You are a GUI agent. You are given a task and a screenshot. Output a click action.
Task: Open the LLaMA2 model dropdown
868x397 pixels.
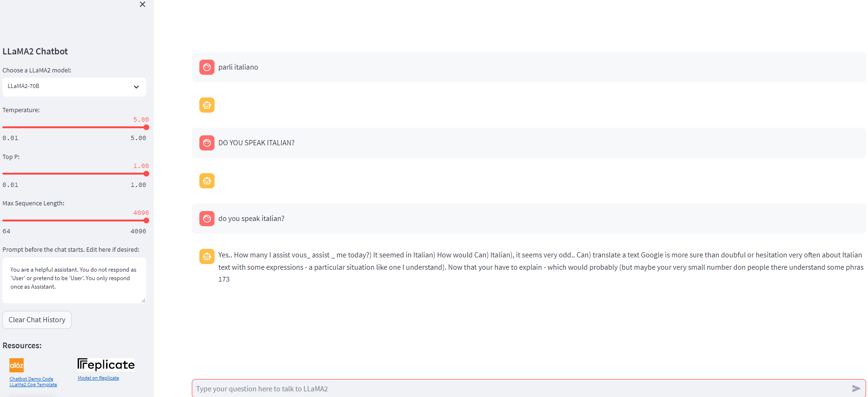coord(74,87)
